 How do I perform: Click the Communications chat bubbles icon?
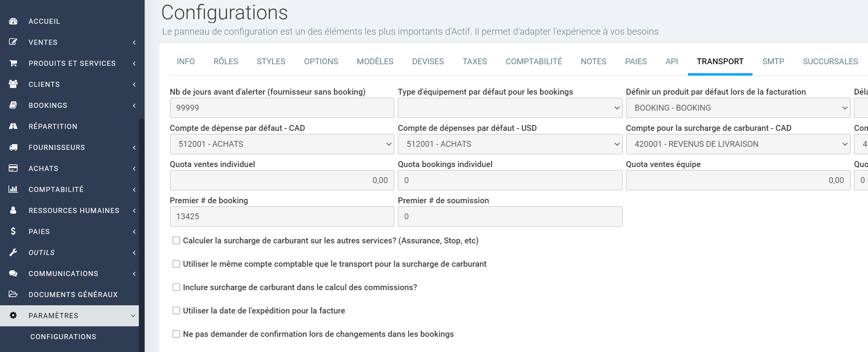13,273
